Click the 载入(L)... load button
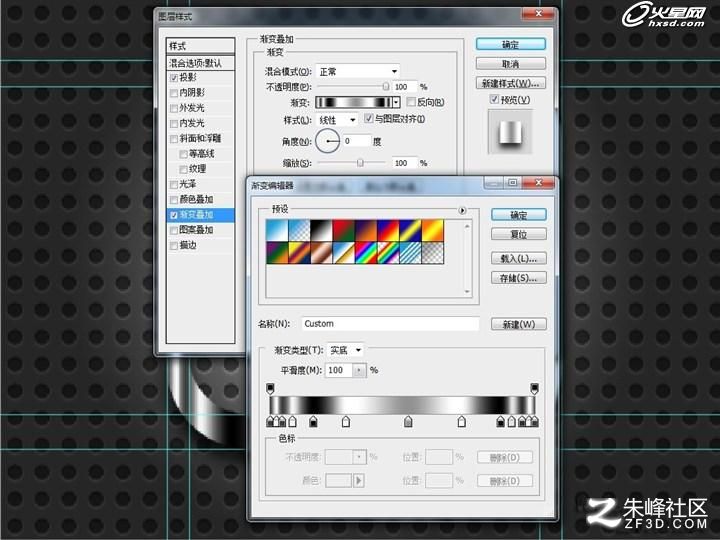This screenshot has height=540, width=720. pyautogui.click(x=519, y=259)
